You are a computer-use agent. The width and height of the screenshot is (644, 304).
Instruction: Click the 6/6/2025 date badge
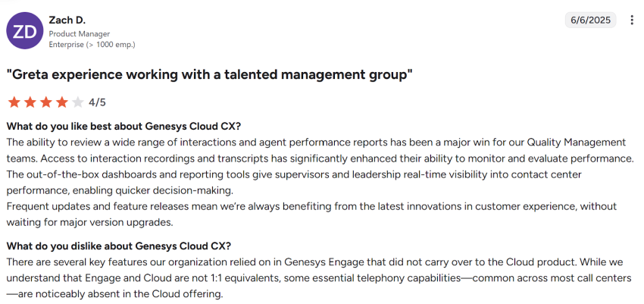coord(590,20)
